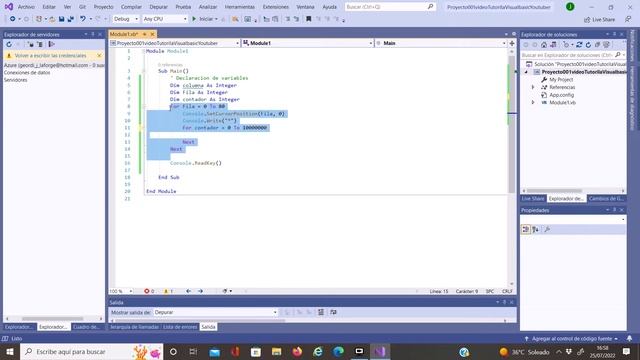640x360 pixels.
Task: Click the open file folder toolbar icon
Action: coord(52,19)
